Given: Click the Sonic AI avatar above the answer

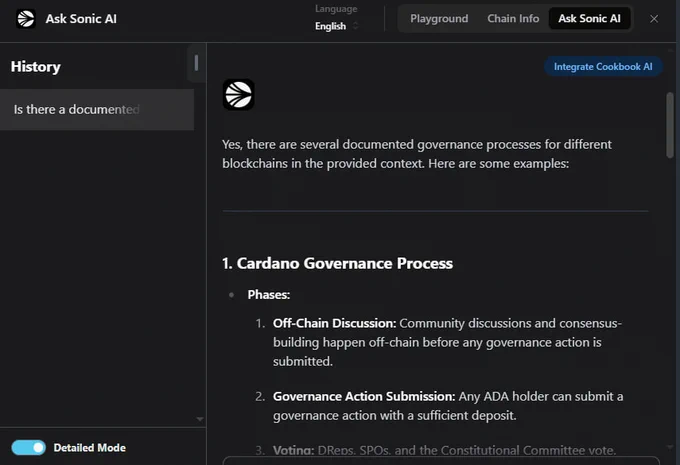Looking at the screenshot, I should pos(239,95).
